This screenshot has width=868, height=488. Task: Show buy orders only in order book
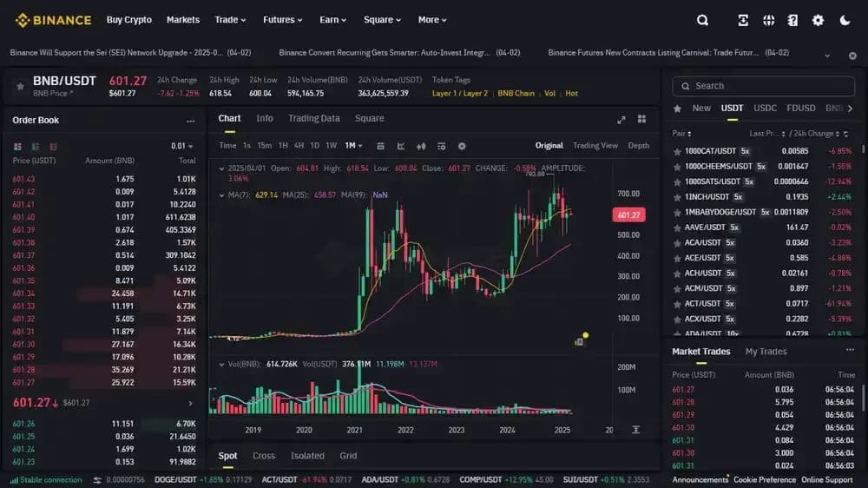point(36,146)
